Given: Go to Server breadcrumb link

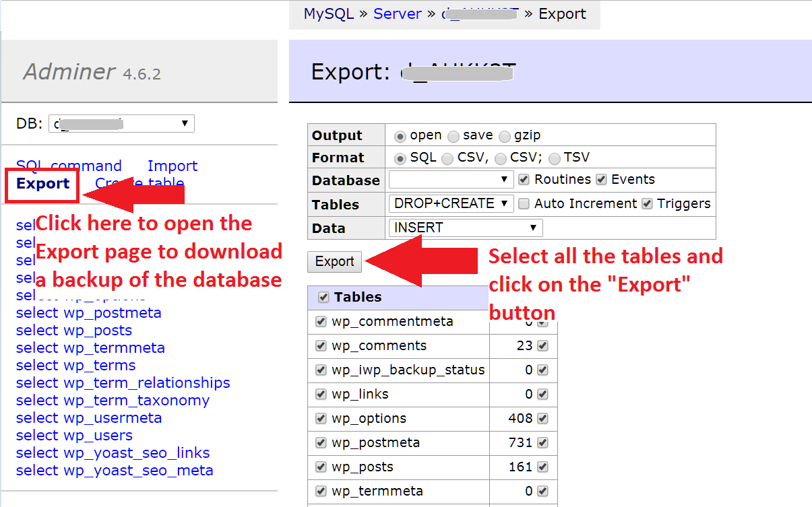Looking at the screenshot, I should [398, 14].
